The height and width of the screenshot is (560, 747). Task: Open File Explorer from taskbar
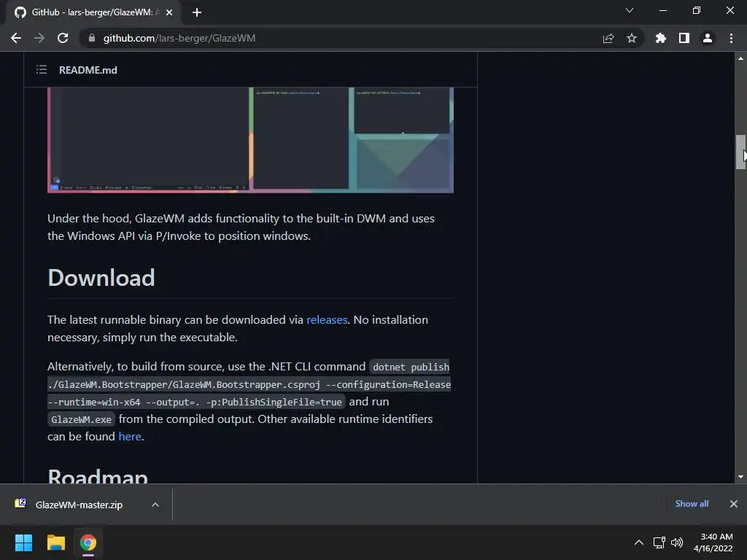click(x=55, y=542)
